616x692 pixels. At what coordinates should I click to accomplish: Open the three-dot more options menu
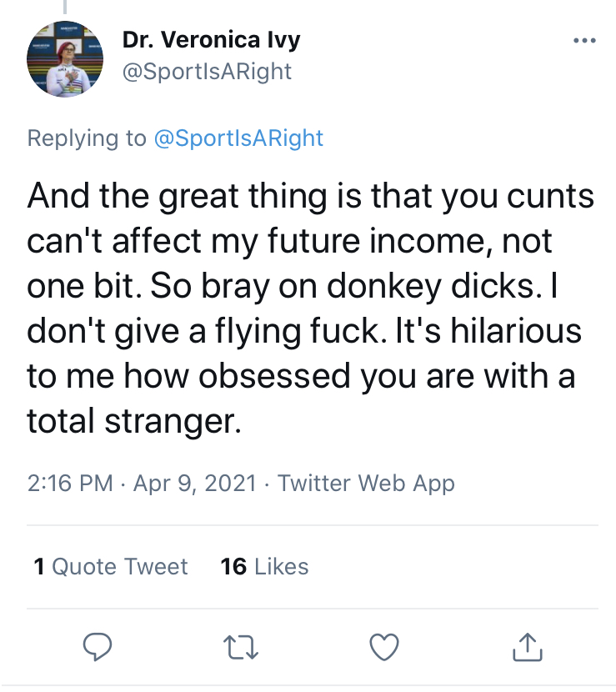584,41
